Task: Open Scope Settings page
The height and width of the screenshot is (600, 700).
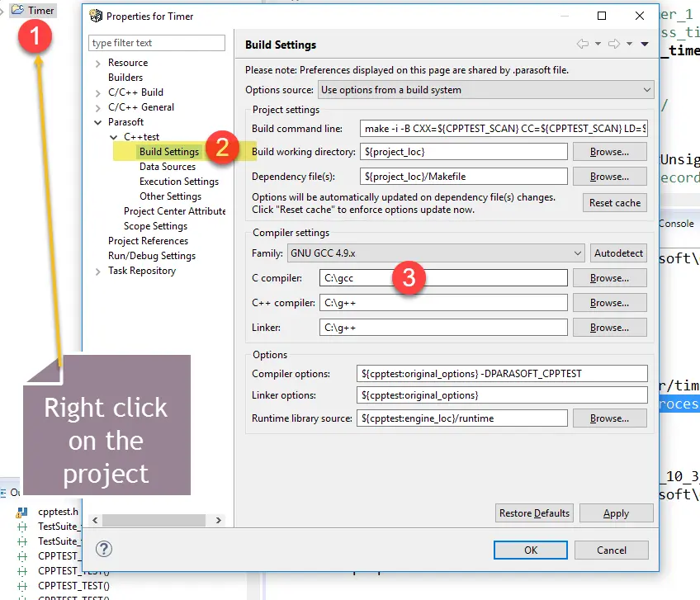Action: pyautogui.click(x=155, y=226)
